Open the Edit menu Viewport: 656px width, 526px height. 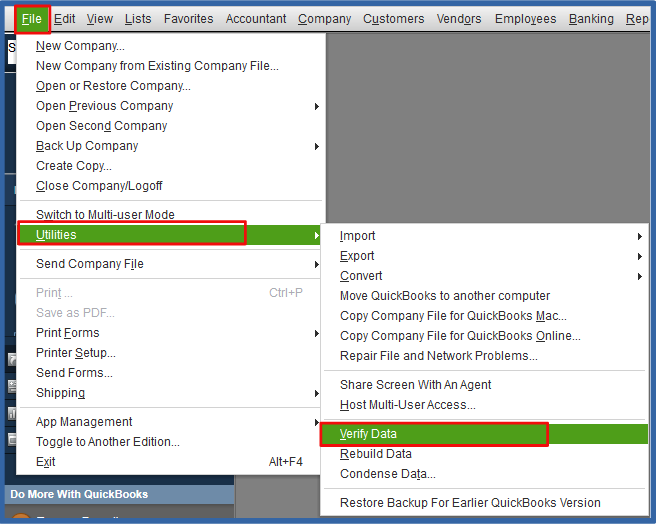(x=64, y=19)
